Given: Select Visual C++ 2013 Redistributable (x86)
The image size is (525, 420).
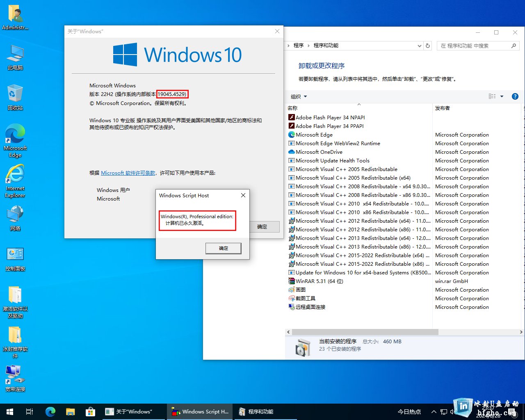Looking at the screenshot, I should coord(359,247).
